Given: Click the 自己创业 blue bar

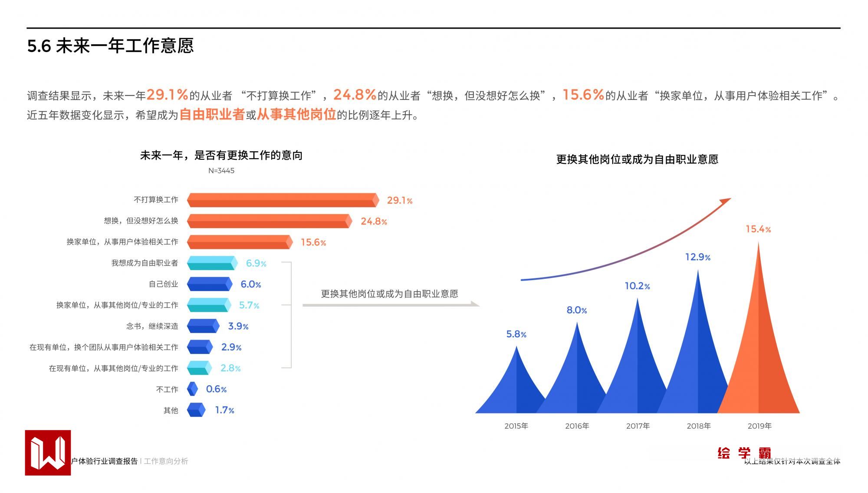Looking at the screenshot, I should 210,284.
